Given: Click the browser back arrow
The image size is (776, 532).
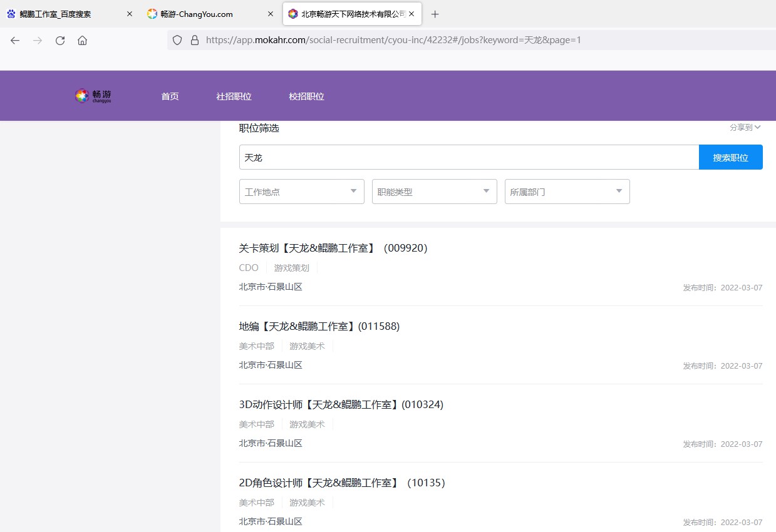Looking at the screenshot, I should 15,41.
